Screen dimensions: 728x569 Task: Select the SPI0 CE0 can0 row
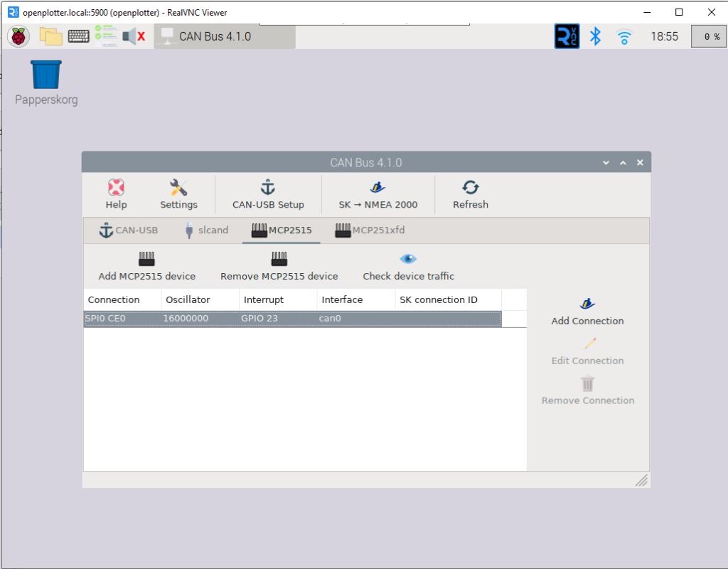[291, 319]
